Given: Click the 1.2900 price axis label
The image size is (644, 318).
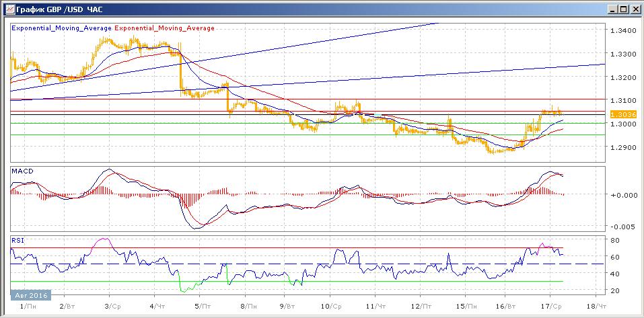Looking at the screenshot, I should pyautogui.click(x=623, y=147).
